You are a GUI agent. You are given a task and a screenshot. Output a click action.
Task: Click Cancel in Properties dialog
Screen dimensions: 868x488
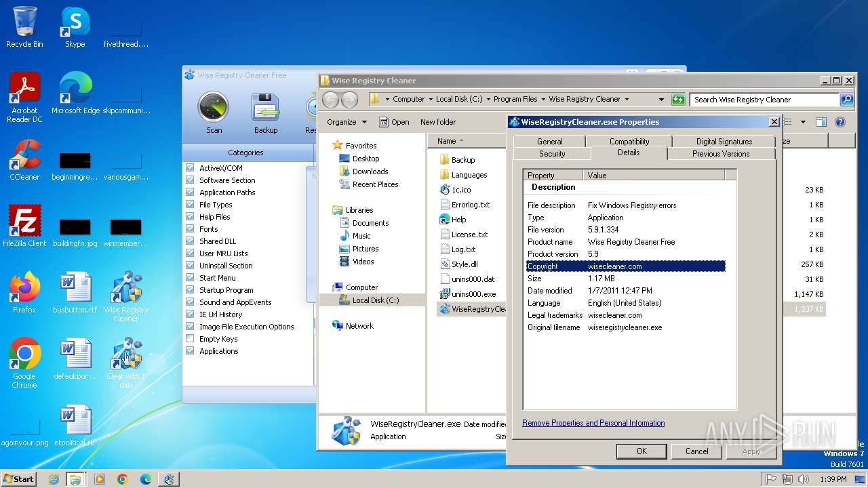pyautogui.click(x=696, y=451)
